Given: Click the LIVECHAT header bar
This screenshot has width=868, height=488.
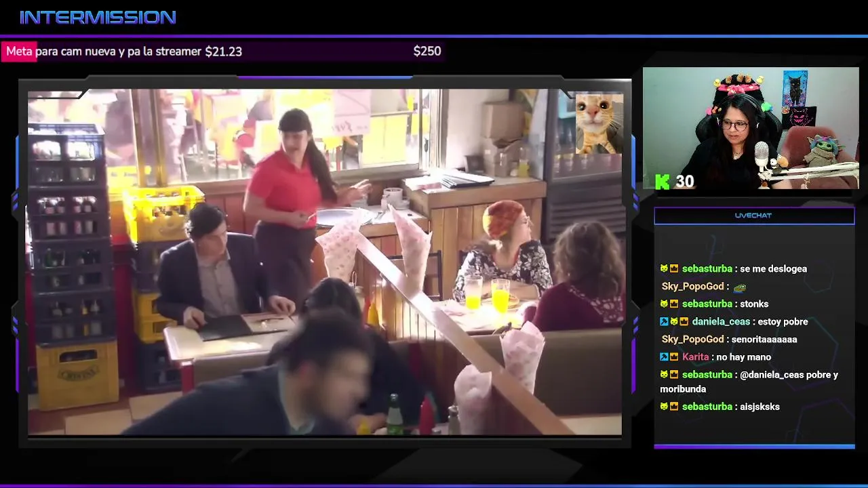Looking at the screenshot, I should (x=754, y=216).
